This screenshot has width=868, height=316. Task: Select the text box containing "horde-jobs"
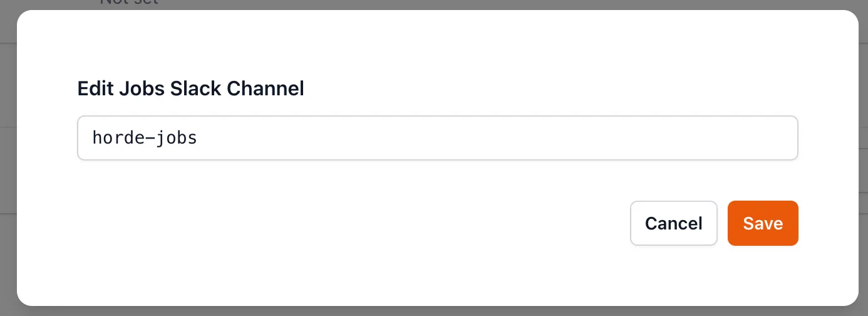click(437, 138)
